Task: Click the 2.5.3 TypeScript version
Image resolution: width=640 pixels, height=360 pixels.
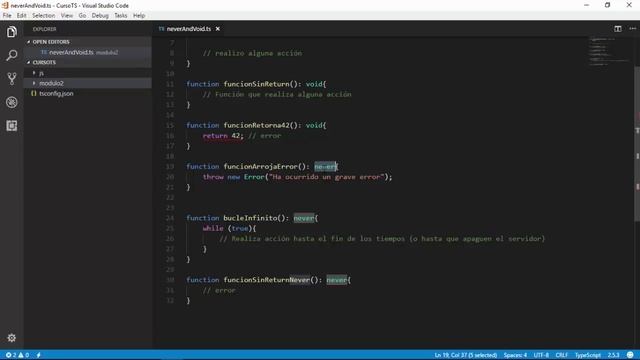Action: (613, 355)
